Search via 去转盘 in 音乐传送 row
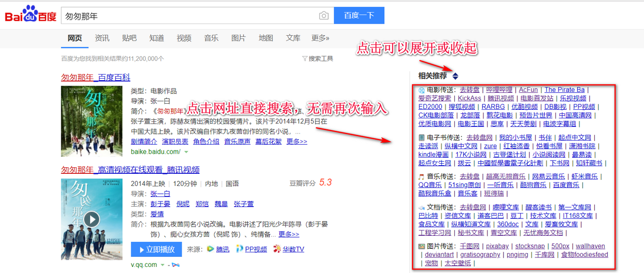The width and height of the screenshot is (644, 273). coord(469,177)
